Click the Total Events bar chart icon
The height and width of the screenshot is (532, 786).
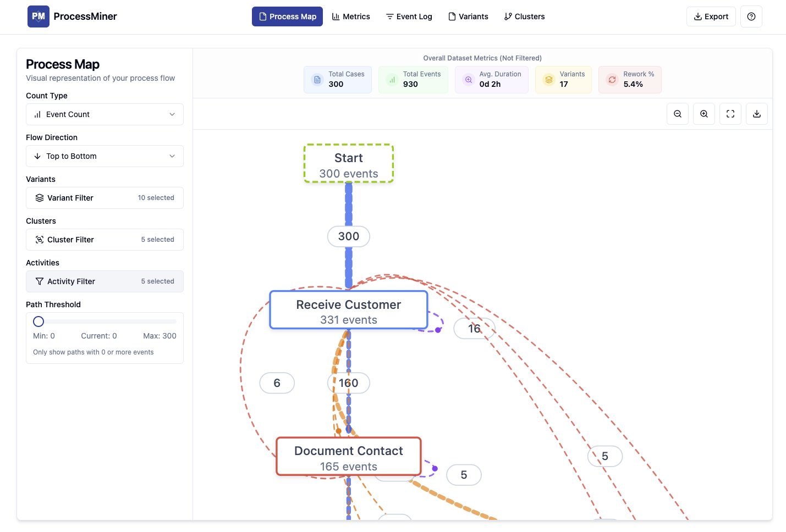click(x=392, y=80)
